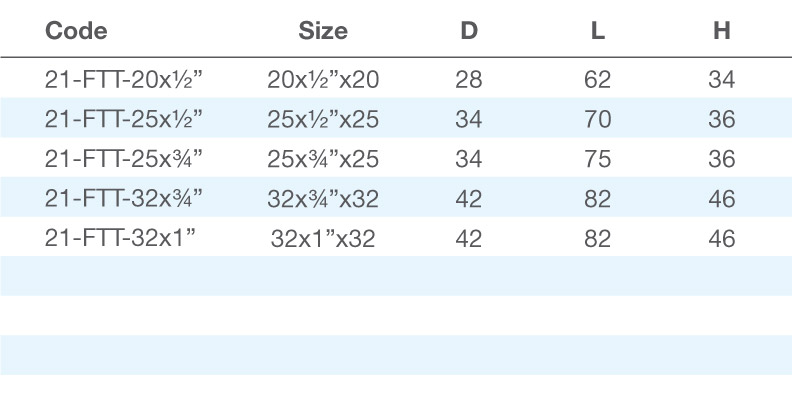Select code 21-FTT-20x½” cell
The width and height of the screenshot is (792, 414).
(x=123, y=79)
